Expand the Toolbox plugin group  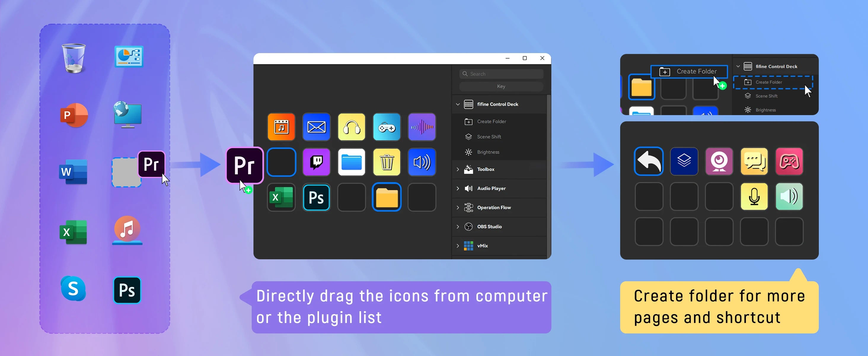click(458, 169)
